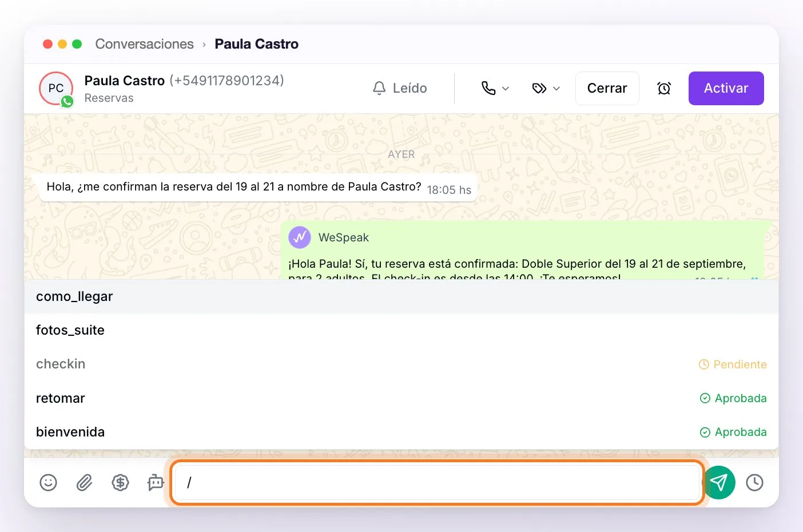Image resolution: width=803 pixels, height=532 pixels.
Task: Schedule the message with the clock icon
Action: pos(755,483)
